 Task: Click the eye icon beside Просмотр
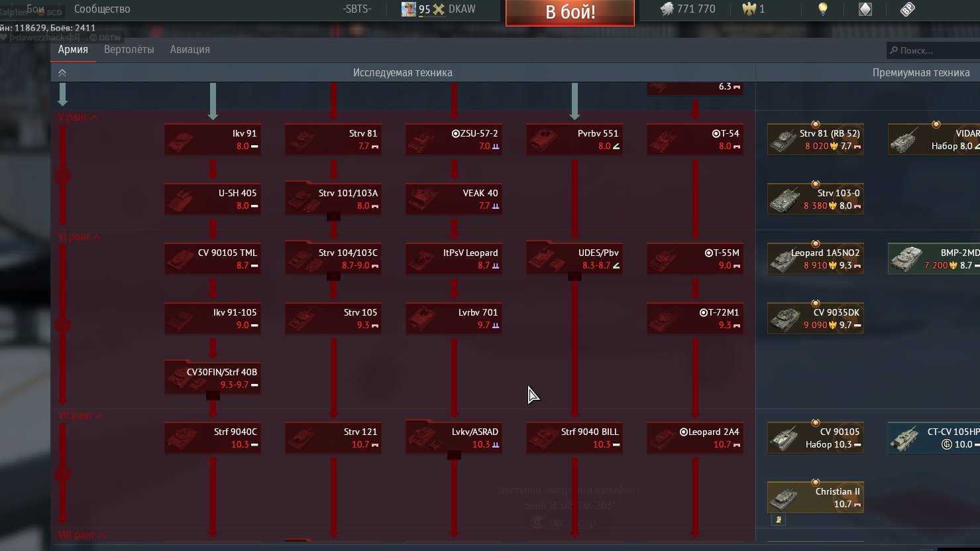coord(537,522)
